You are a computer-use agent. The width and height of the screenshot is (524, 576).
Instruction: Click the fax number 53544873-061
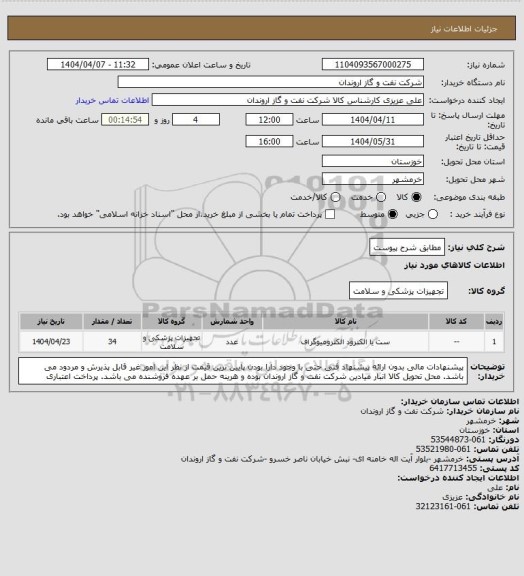pyautogui.click(x=458, y=439)
